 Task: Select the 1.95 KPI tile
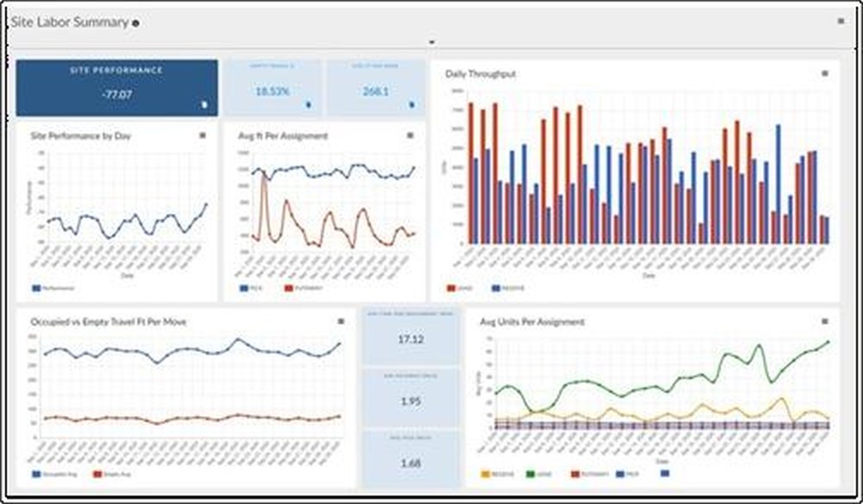[411, 399]
